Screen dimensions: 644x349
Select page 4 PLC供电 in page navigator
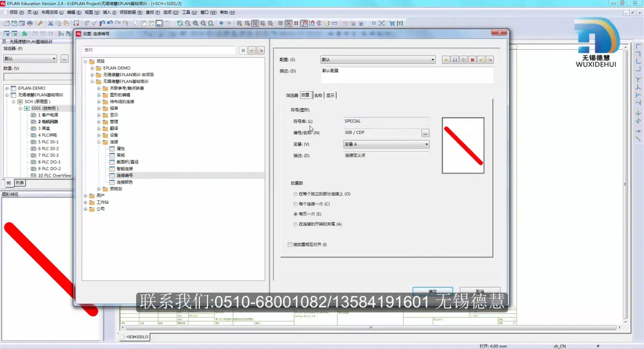[47, 135]
